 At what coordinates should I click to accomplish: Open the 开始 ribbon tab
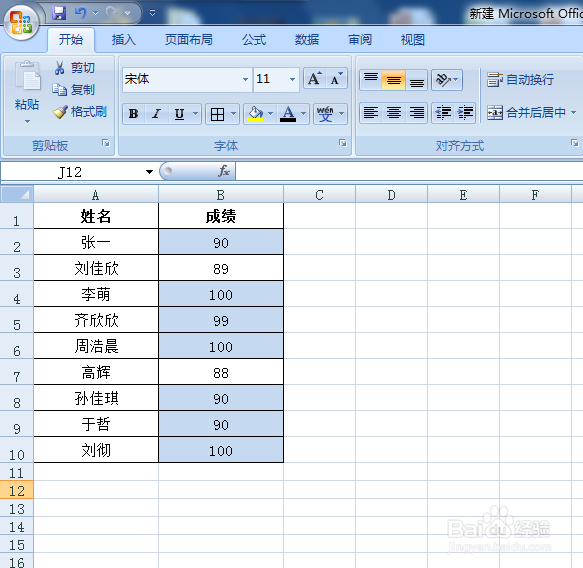71,39
